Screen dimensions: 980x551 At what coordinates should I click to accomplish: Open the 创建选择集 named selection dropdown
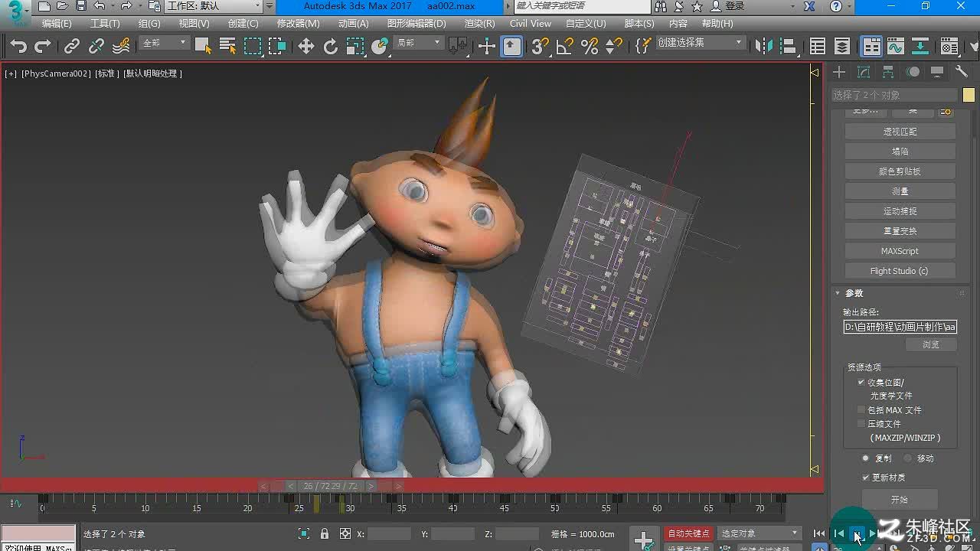(701, 43)
